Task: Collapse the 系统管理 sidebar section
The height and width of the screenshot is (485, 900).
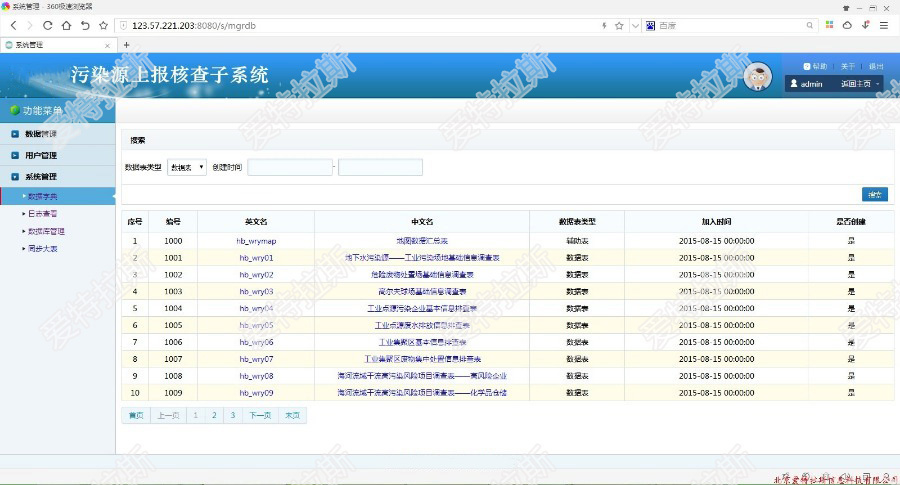Action: click(x=41, y=177)
